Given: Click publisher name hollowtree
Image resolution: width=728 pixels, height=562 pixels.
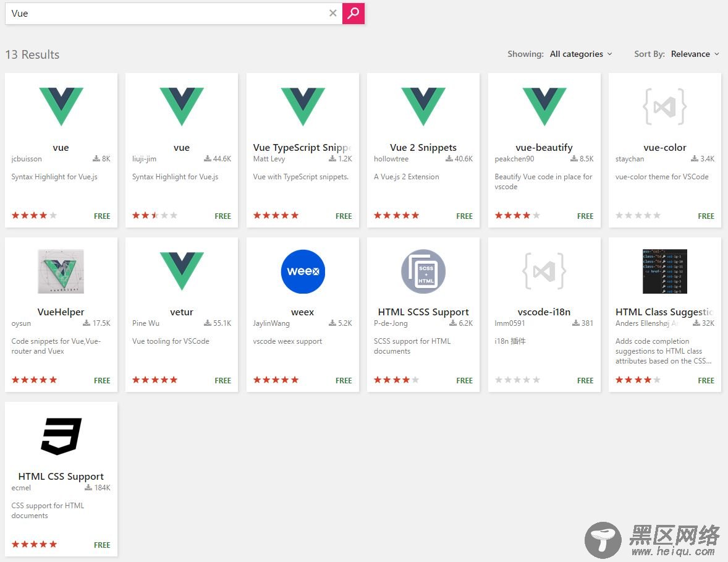Looking at the screenshot, I should [391, 159].
